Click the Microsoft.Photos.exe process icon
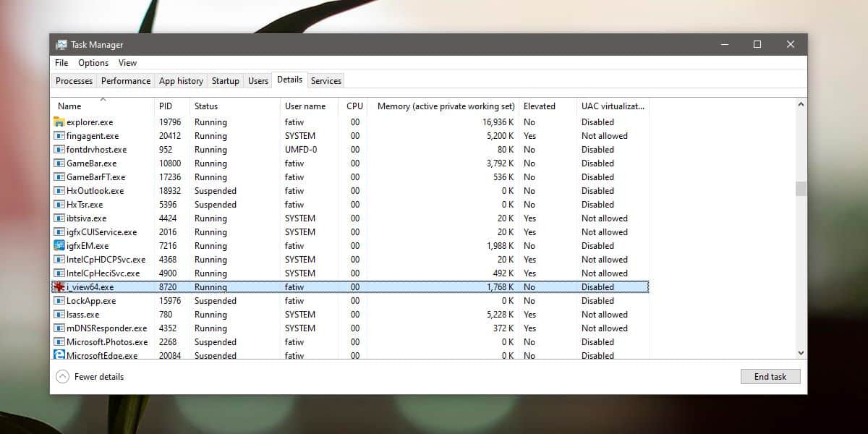The width and height of the screenshot is (868, 434). tap(59, 342)
